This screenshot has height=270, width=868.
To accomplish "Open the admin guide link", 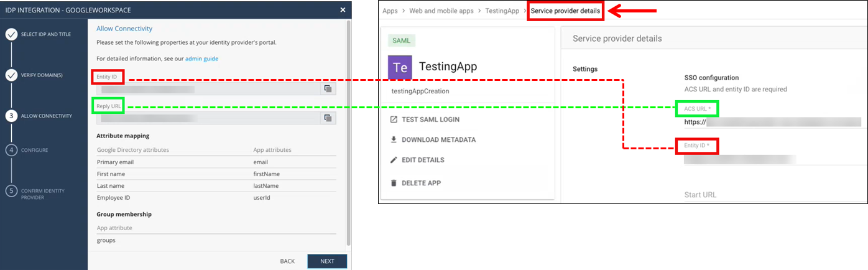I will [201, 58].
